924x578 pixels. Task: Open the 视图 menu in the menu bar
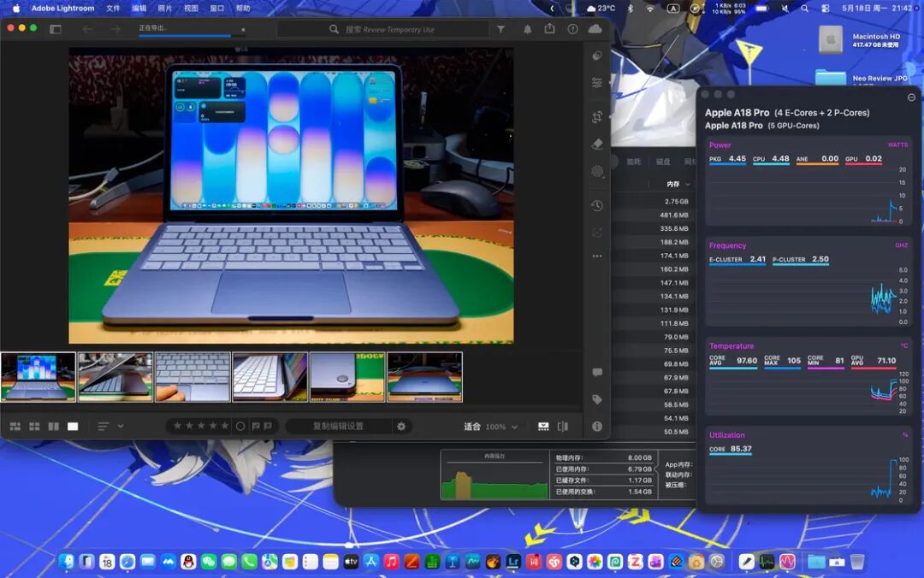(x=190, y=9)
